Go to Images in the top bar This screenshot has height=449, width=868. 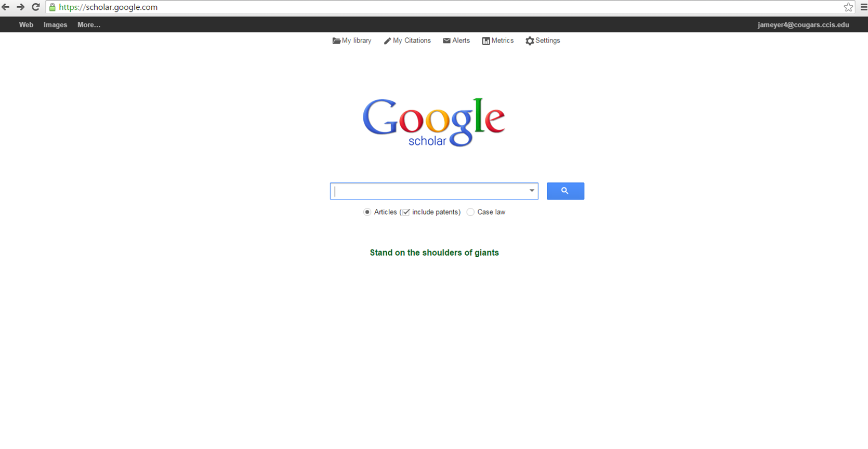tap(55, 24)
